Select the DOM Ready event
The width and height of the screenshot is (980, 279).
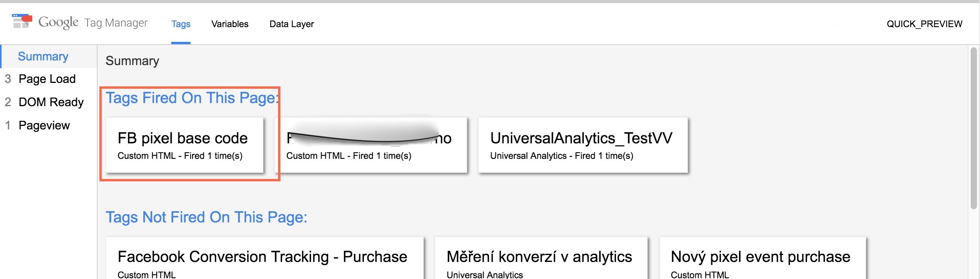51,102
